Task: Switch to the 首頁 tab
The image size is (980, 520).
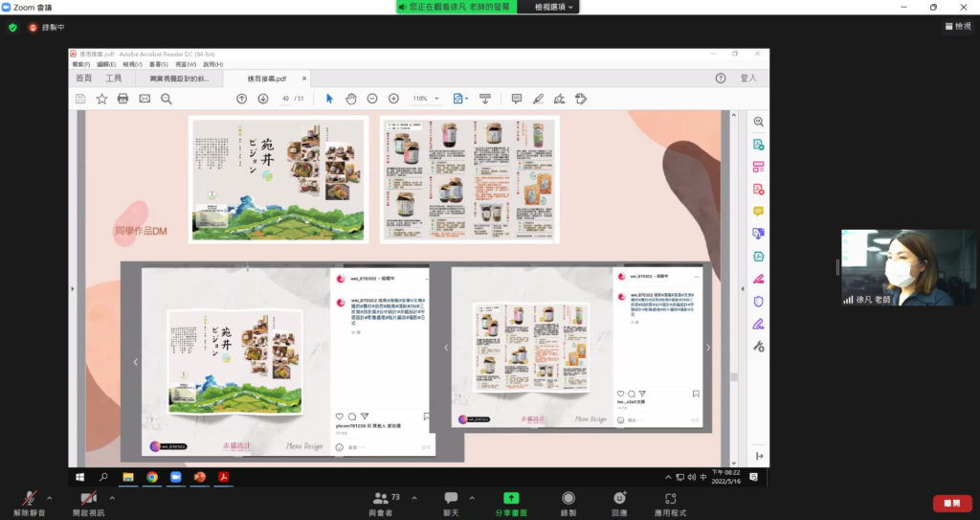Action: point(84,78)
